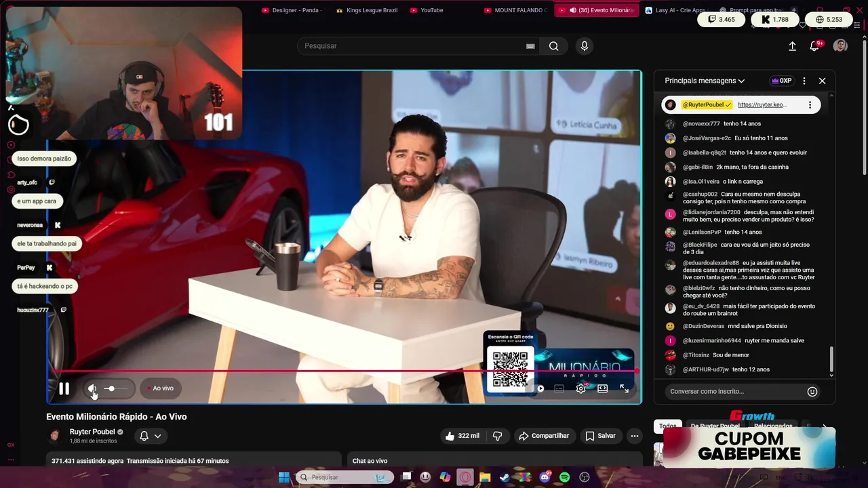The height and width of the screenshot is (488, 868).
Task: Click @DuzinDeveras chat username
Action: 703,326
